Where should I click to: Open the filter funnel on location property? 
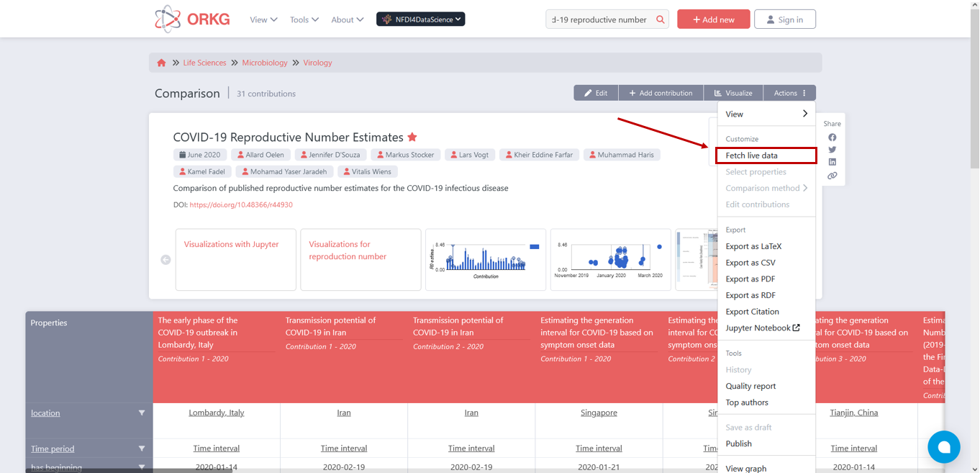pos(142,413)
